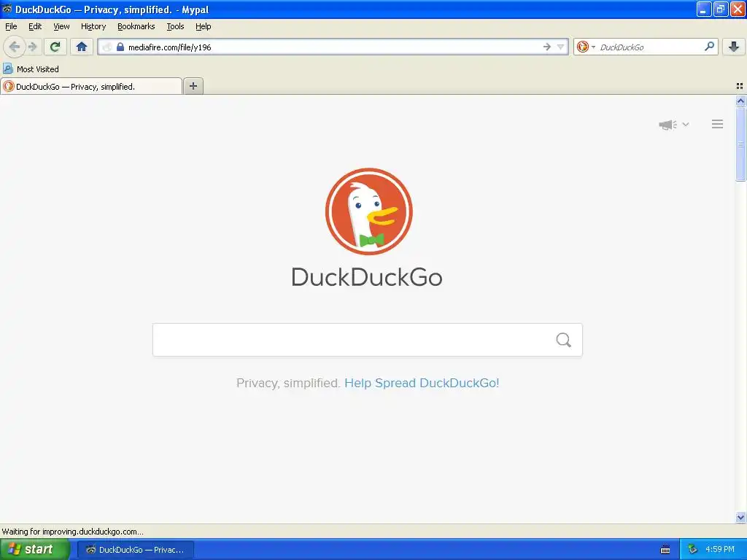
Task: Click the scrollbar up arrow
Action: click(x=740, y=101)
